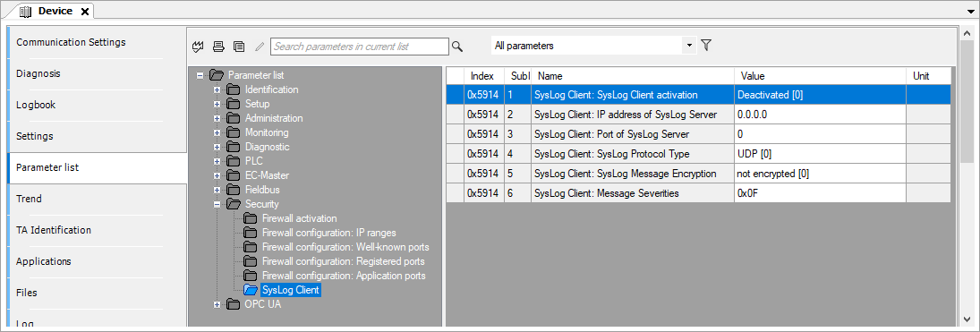The image size is (980, 332).
Task: Click the funnel filter icon
Action: (706, 45)
